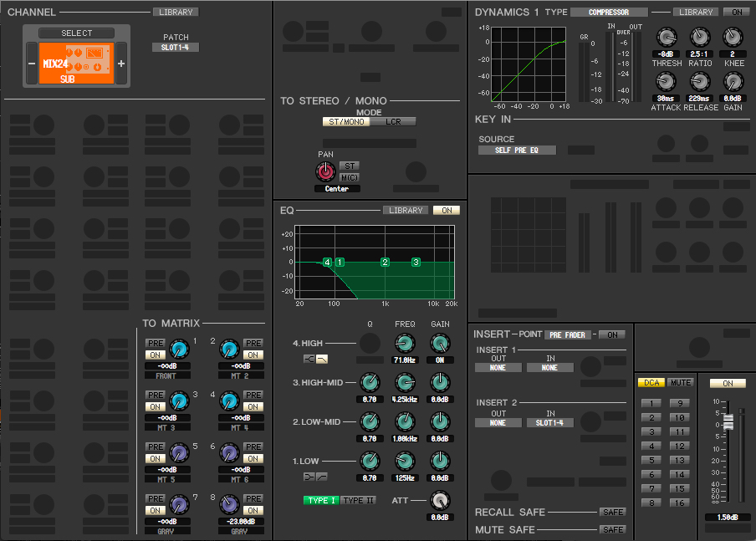Screen dimensions: 756x541
Task: Open the Dynamics 1 LIBRARY
Action: (x=696, y=12)
